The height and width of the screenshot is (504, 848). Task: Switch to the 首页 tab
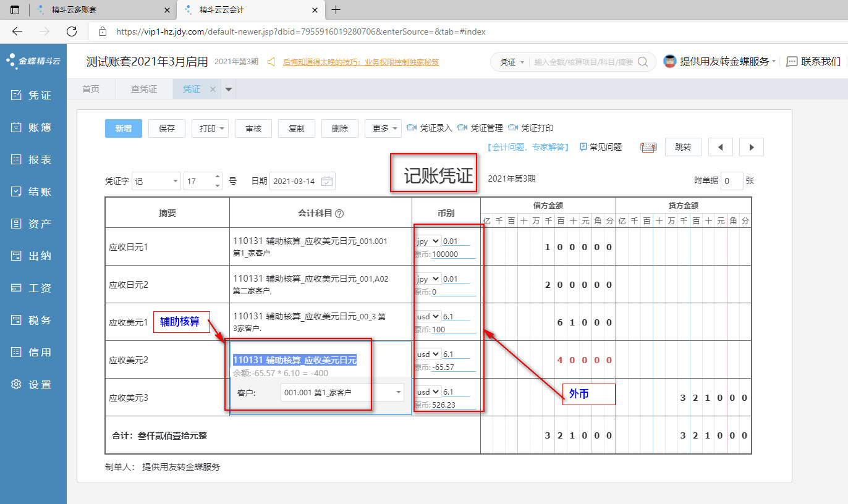coord(91,89)
